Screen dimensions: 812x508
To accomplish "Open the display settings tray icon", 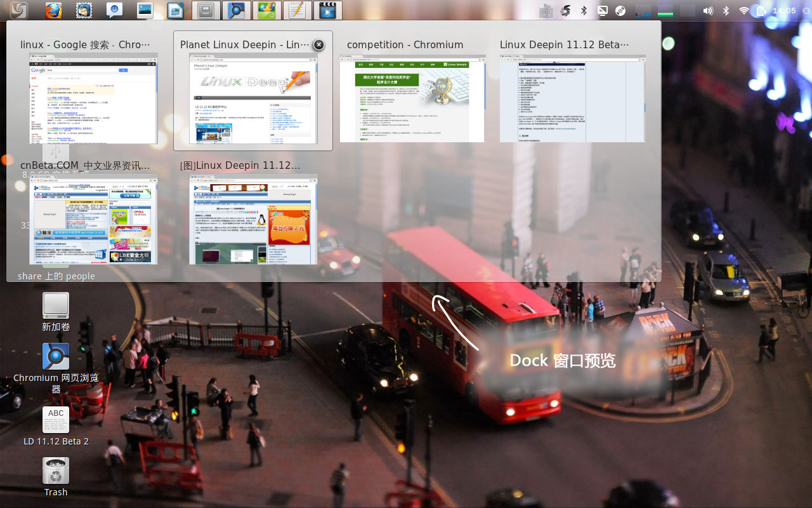I will (x=603, y=11).
